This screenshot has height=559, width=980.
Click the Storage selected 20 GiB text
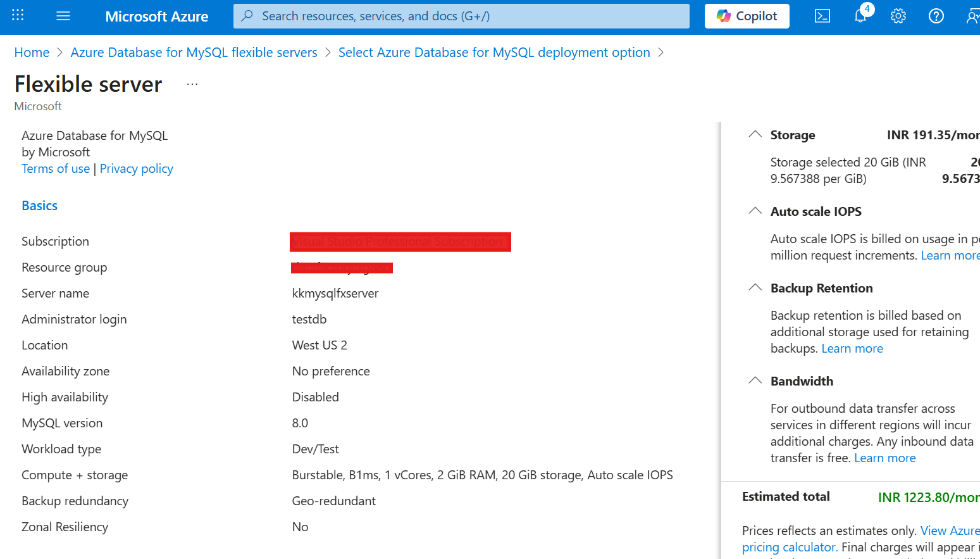click(848, 170)
